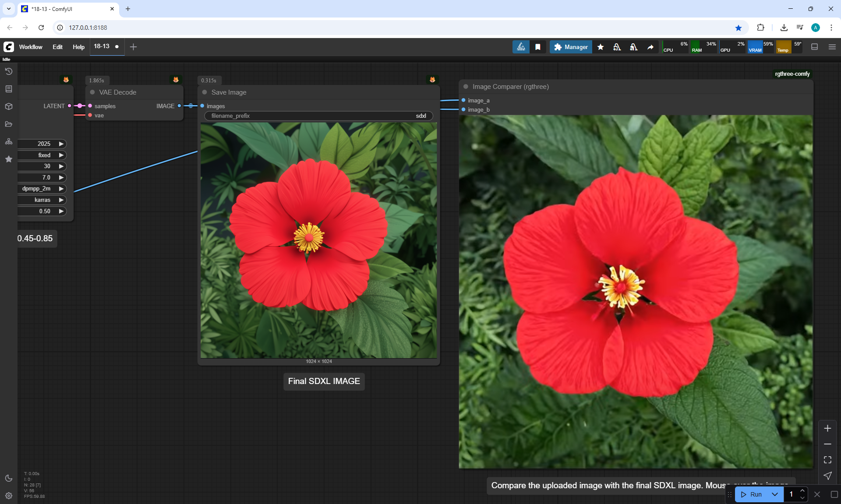Click the Share arrow icon in toolbar
This screenshot has height=504, width=841.
click(x=650, y=47)
